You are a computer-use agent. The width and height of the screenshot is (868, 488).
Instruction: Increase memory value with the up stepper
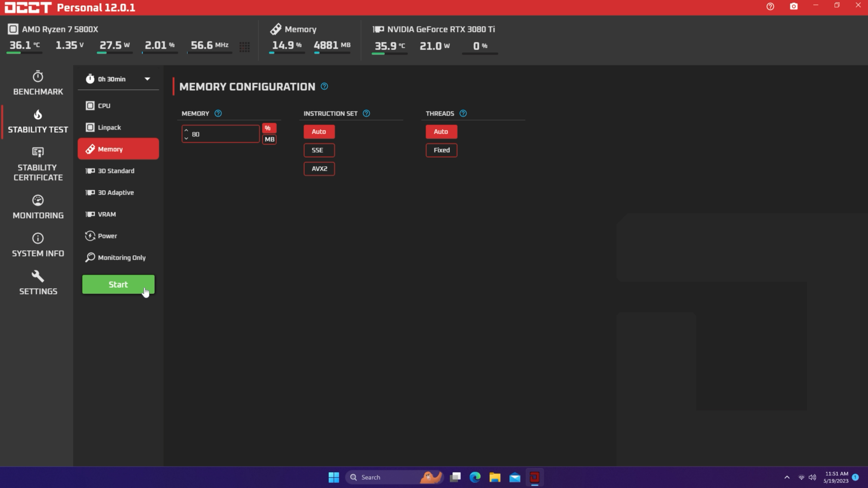pyautogui.click(x=186, y=131)
